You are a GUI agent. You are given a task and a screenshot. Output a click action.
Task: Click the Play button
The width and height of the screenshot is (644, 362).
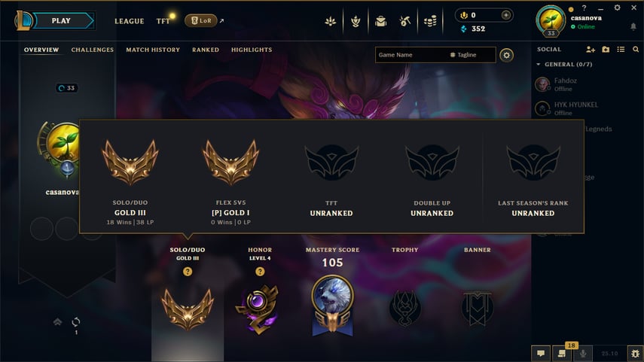[62, 20]
